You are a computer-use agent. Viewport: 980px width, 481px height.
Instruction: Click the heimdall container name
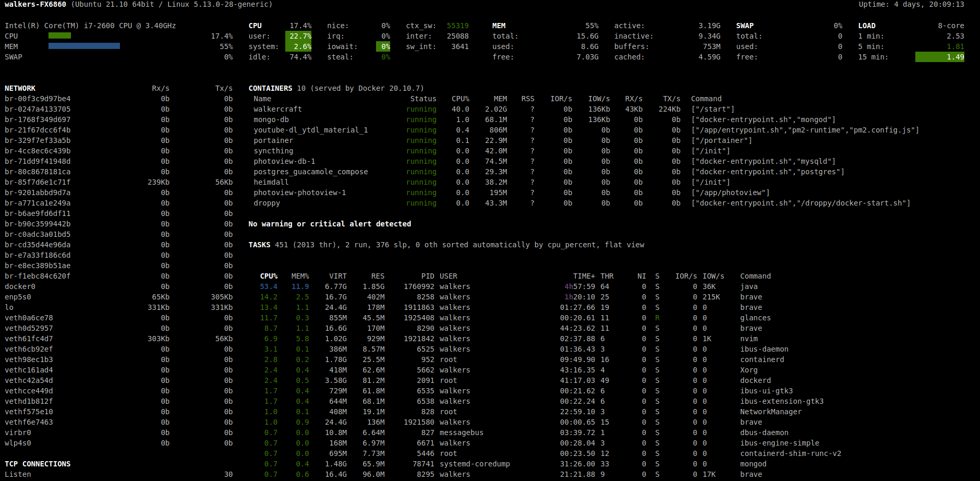click(271, 182)
